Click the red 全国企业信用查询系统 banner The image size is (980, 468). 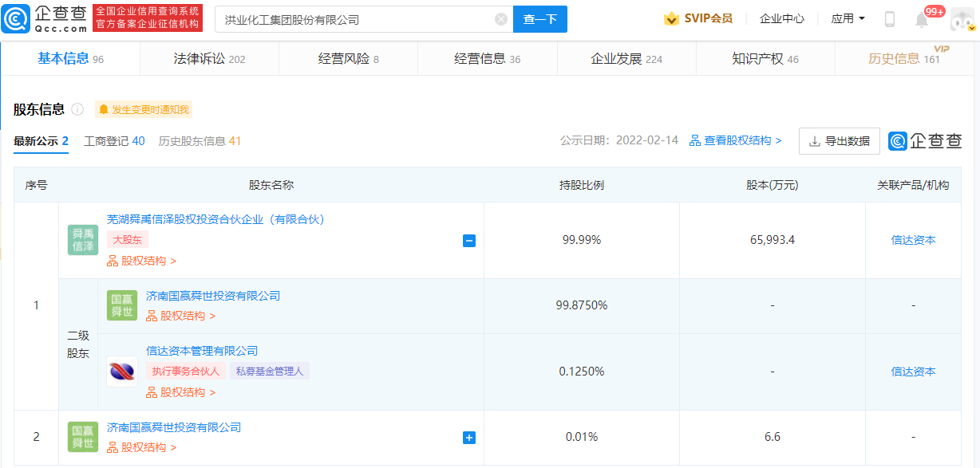click(148, 18)
